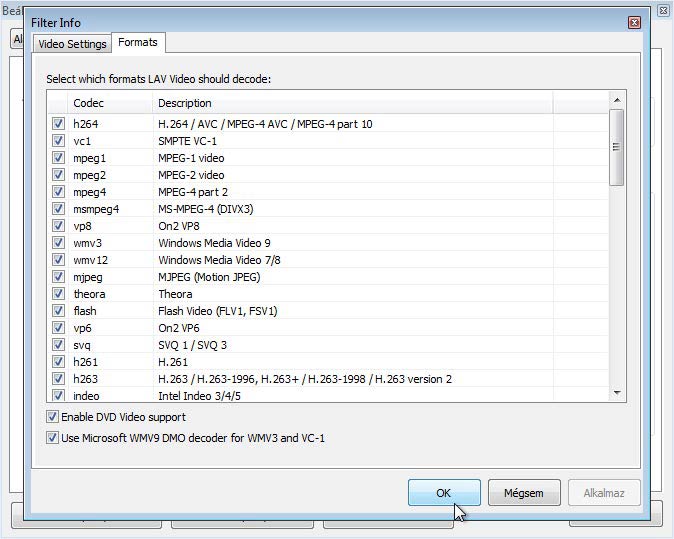Click the Alkalmaz apply button
This screenshot has height=539, width=674.
604,493
